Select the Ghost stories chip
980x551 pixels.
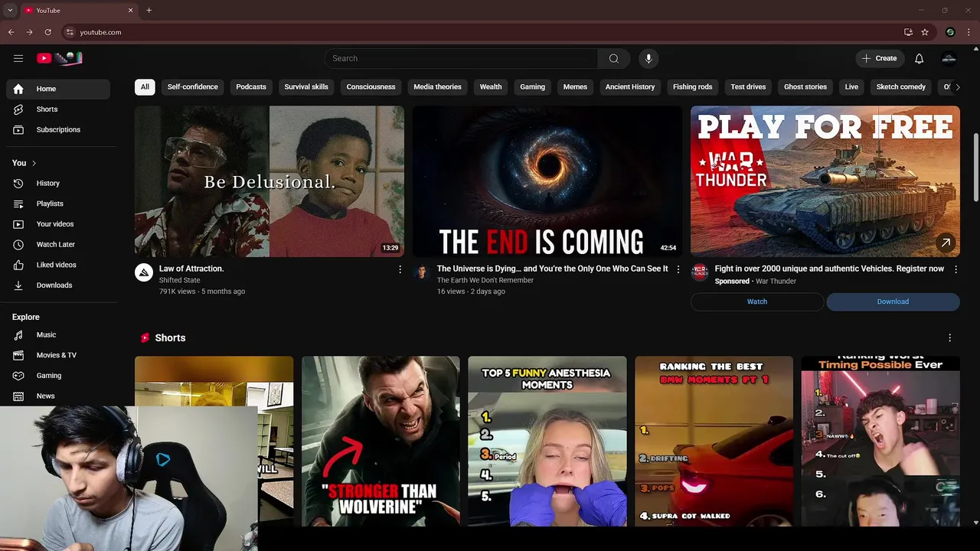pos(805,86)
